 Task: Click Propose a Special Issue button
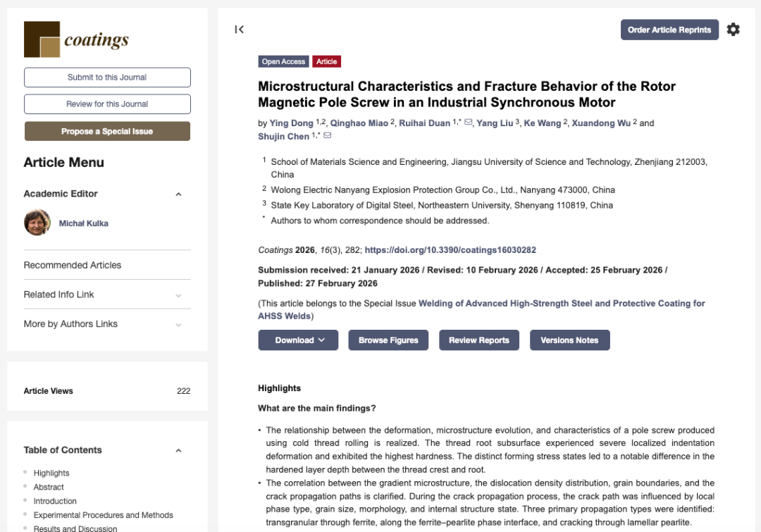click(x=107, y=131)
